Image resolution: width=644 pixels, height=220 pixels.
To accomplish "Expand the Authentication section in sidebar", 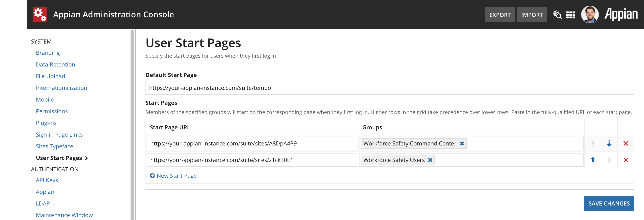I will click(55, 169).
